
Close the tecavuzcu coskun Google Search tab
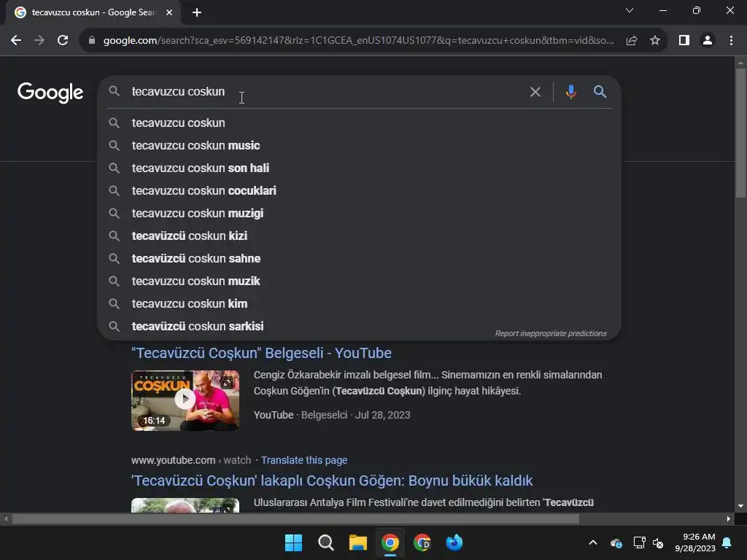coord(169,12)
